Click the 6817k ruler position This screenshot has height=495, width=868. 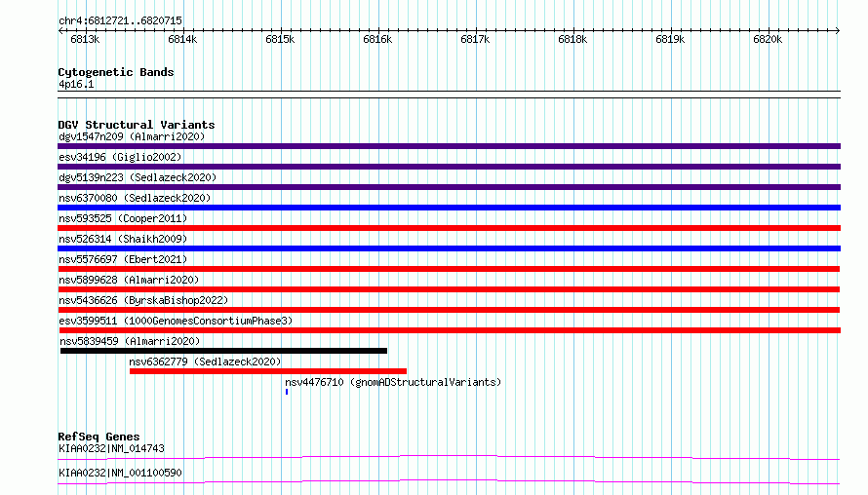(x=475, y=39)
